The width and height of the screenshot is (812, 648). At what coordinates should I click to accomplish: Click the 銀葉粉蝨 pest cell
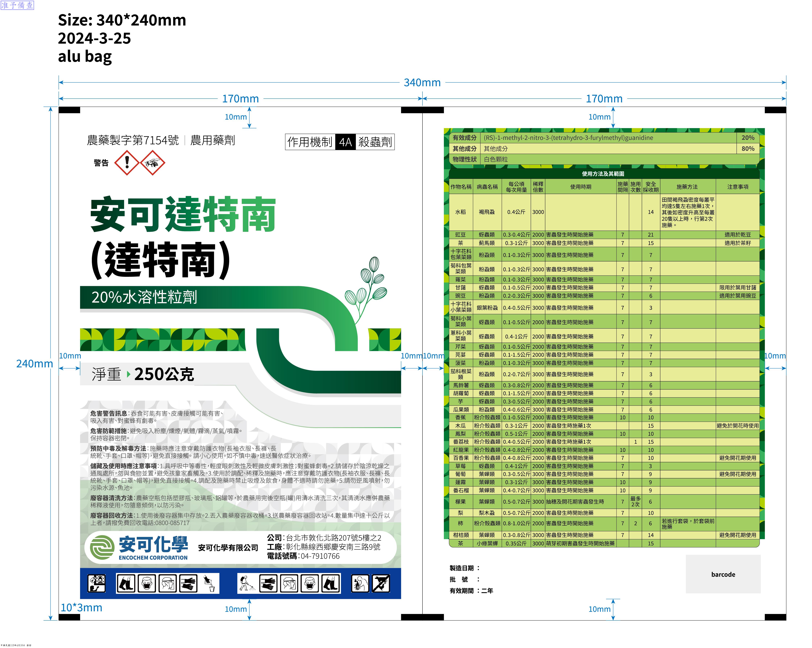[x=487, y=308]
